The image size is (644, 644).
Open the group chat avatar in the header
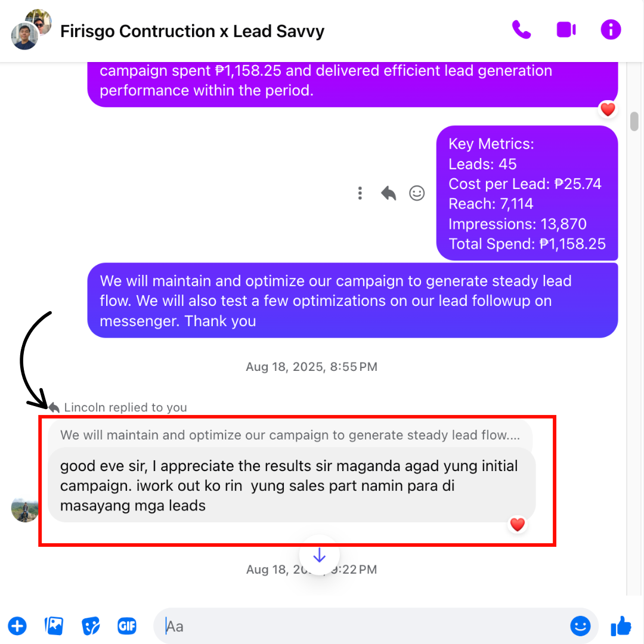31,30
